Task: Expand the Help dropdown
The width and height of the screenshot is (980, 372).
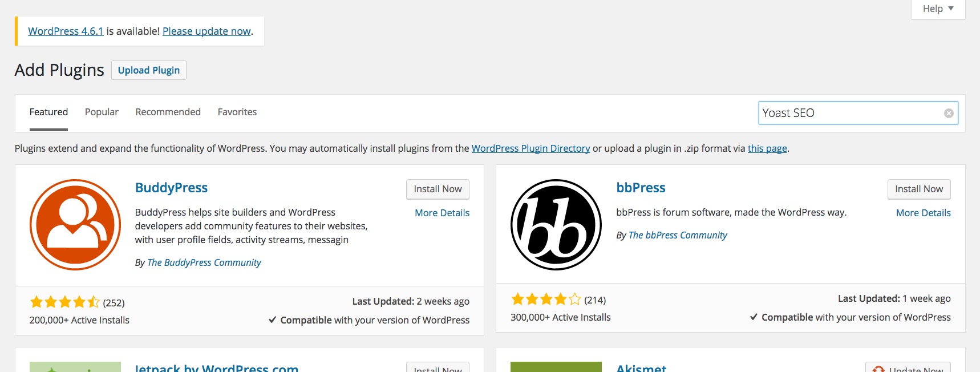Action: (x=938, y=9)
